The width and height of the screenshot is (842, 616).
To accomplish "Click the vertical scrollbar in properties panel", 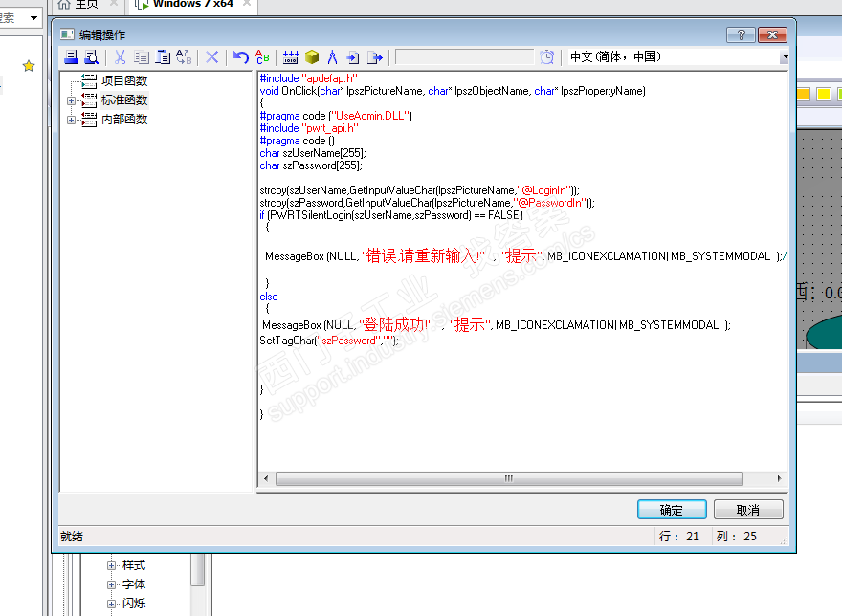I will [198, 570].
